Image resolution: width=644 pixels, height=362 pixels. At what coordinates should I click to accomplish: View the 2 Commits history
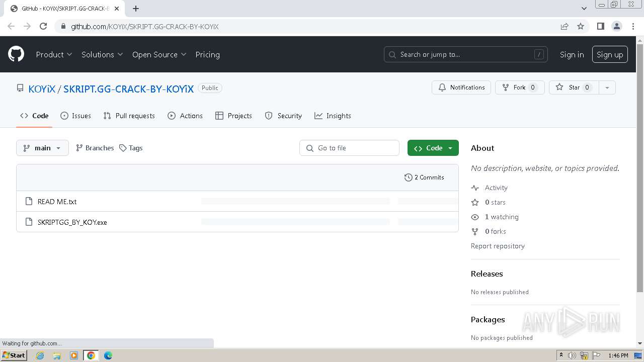coord(424,177)
